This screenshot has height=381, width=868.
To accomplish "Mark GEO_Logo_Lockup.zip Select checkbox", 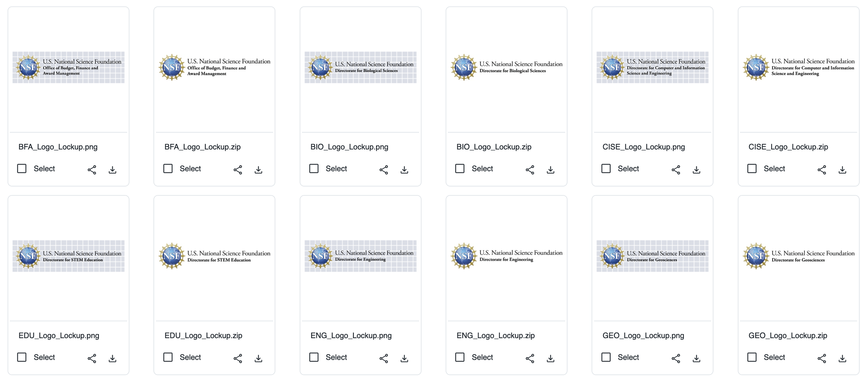I will [x=752, y=357].
